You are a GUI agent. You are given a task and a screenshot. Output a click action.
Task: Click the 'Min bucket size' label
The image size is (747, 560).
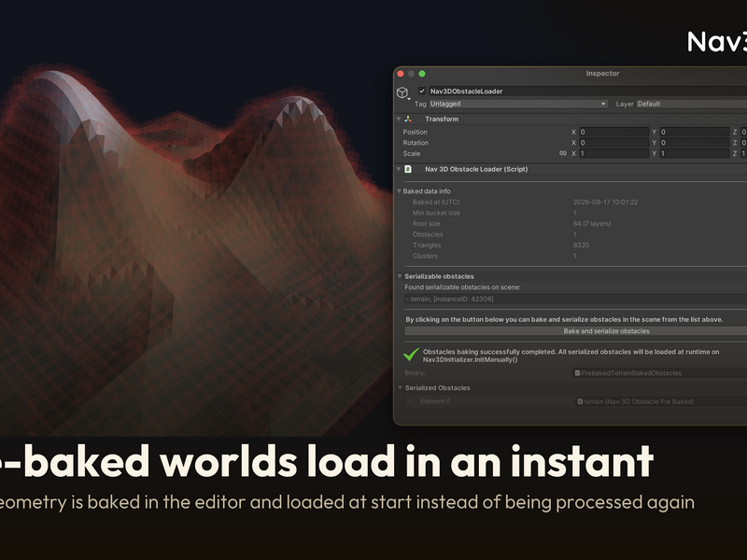pyautogui.click(x=436, y=213)
